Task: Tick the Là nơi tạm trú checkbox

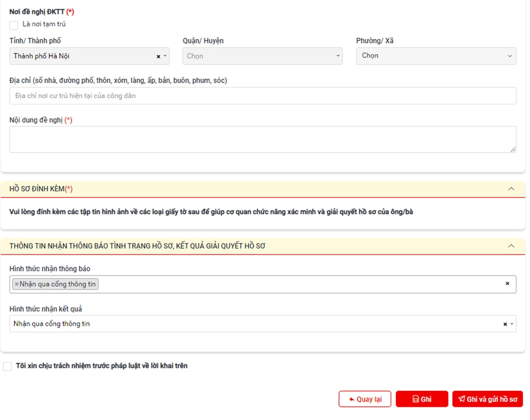Action: coord(14,25)
